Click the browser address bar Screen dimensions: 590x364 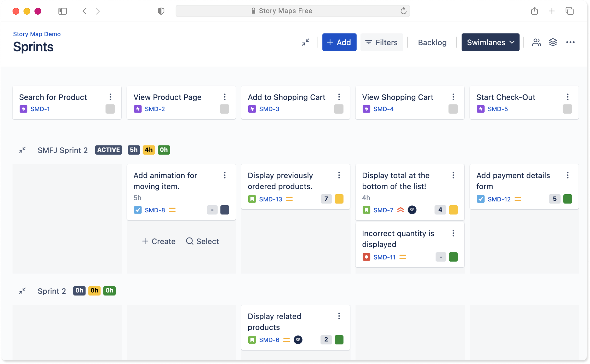(x=293, y=11)
